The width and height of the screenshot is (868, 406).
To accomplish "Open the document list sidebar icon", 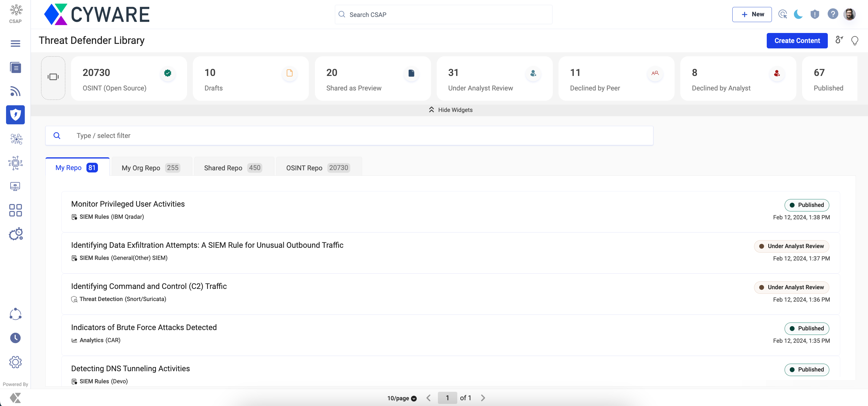I will point(15,67).
